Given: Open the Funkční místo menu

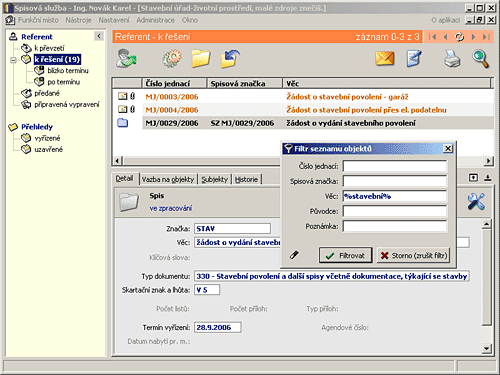Looking at the screenshot, I should [x=38, y=20].
